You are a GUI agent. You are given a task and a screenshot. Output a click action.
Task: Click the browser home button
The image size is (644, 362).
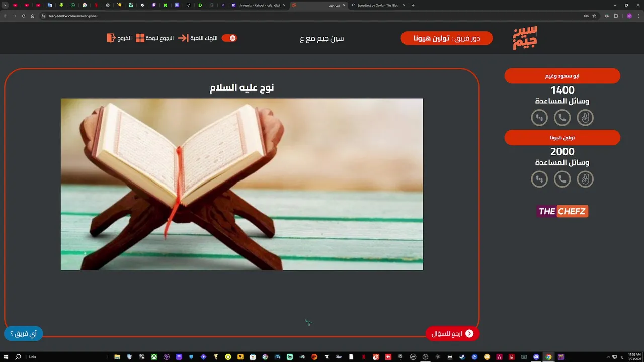tap(33, 16)
